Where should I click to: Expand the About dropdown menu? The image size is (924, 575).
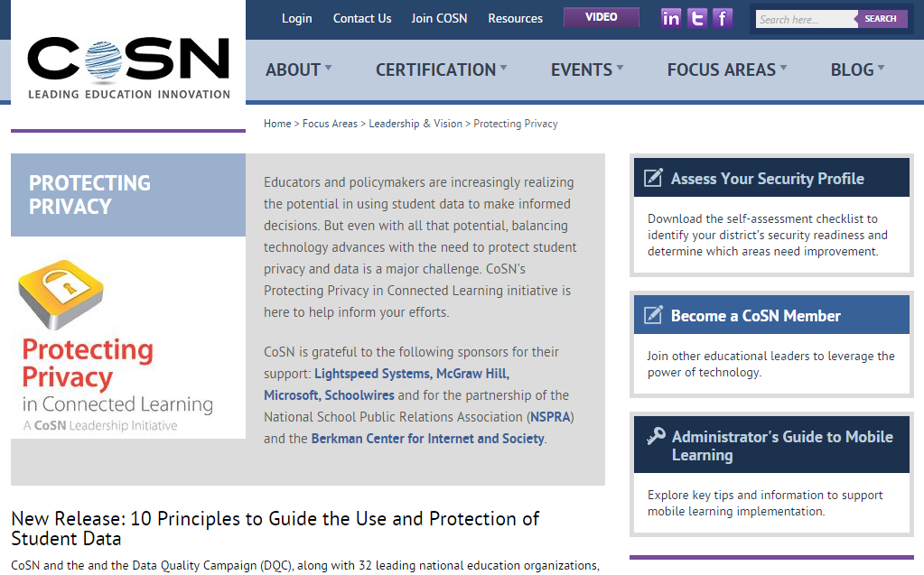[298, 70]
